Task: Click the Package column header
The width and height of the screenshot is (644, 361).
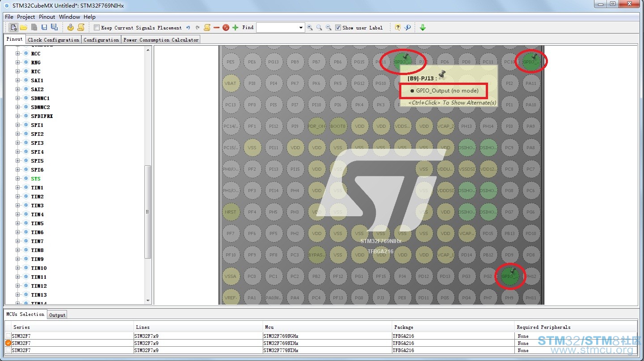Action: pos(454,327)
